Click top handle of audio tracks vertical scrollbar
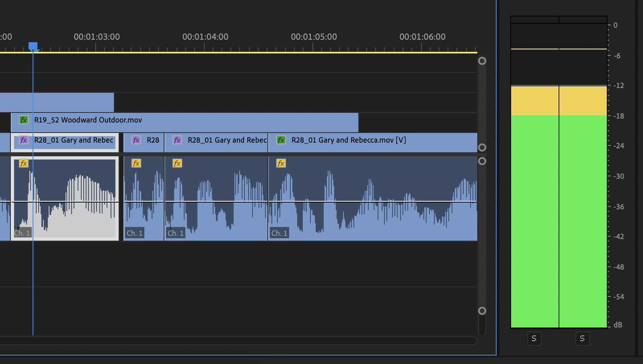Screen dimensions: 643x364 [x=482, y=161]
